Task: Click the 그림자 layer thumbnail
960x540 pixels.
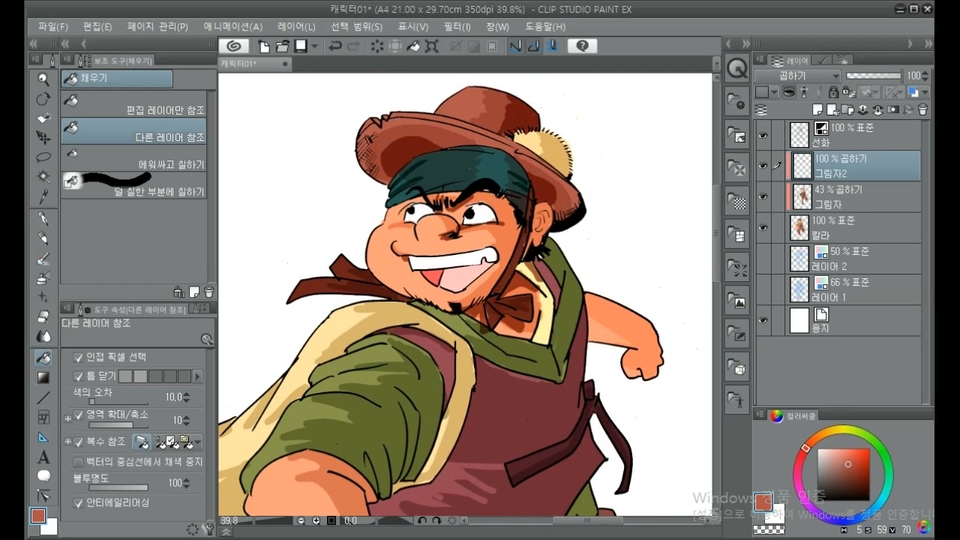Action: (x=801, y=197)
